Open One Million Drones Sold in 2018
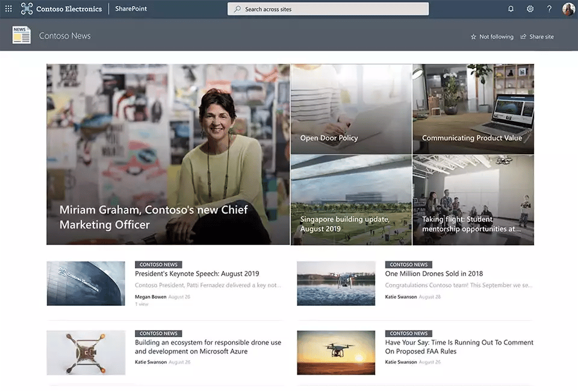 pos(434,273)
